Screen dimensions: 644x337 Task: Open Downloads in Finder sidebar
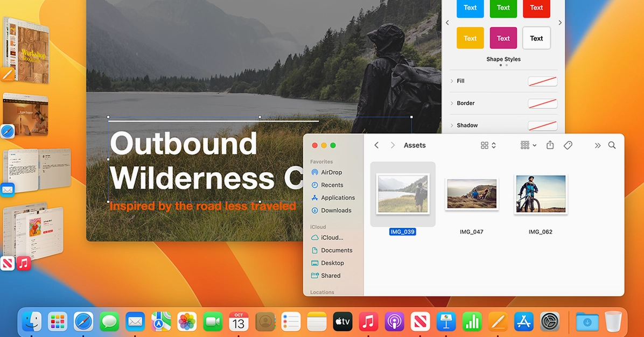point(336,210)
